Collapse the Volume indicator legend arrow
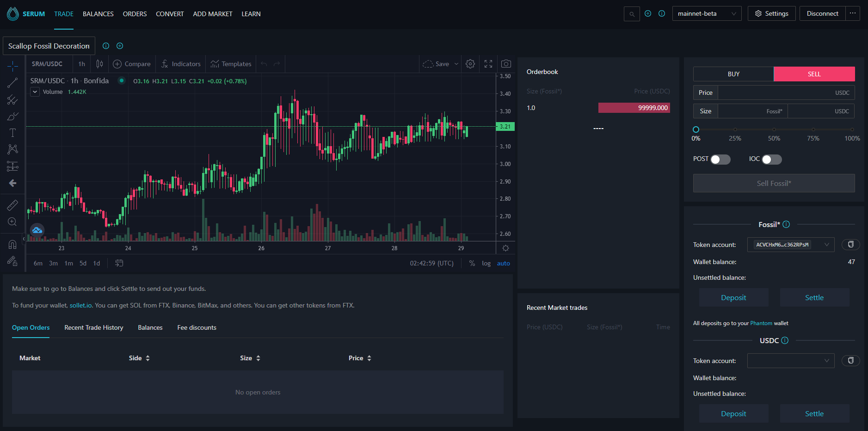The height and width of the screenshot is (431, 868). (x=35, y=92)
